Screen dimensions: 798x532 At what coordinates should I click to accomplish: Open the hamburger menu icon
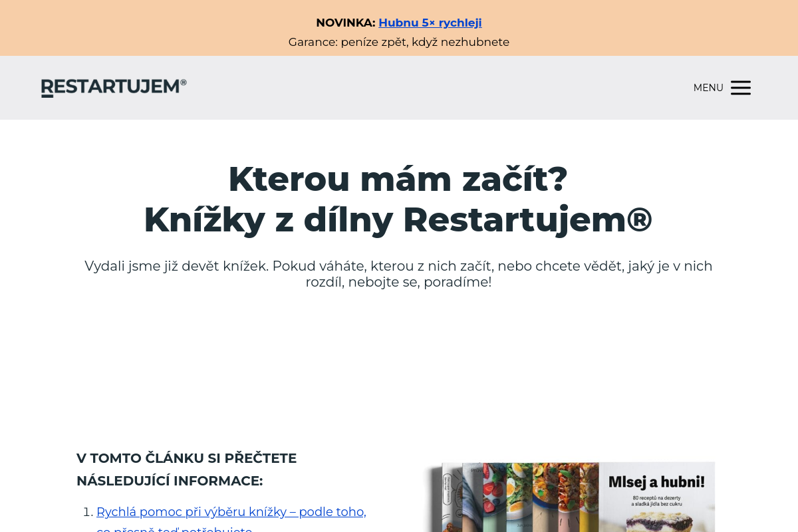click(x=741, y=88)
